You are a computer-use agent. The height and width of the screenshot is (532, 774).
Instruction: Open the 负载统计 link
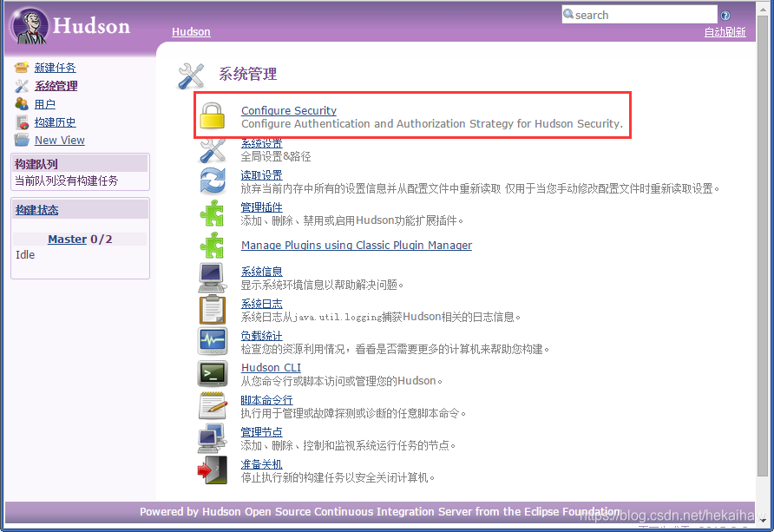coord(262,336)
